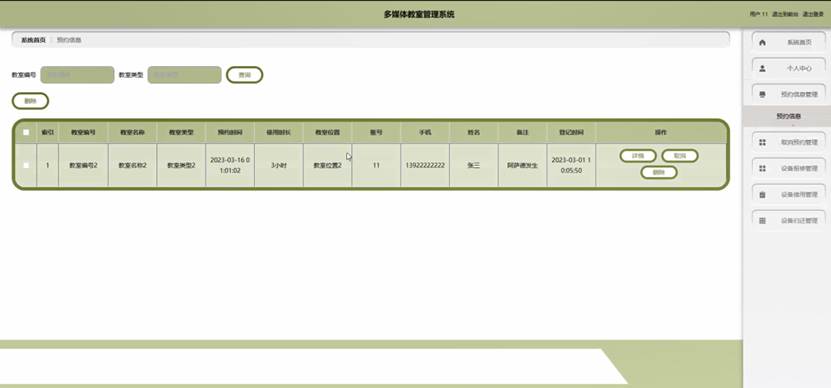
Task: Expand 取消预约管理 in the sidebar
Action: tap(788, 142)
